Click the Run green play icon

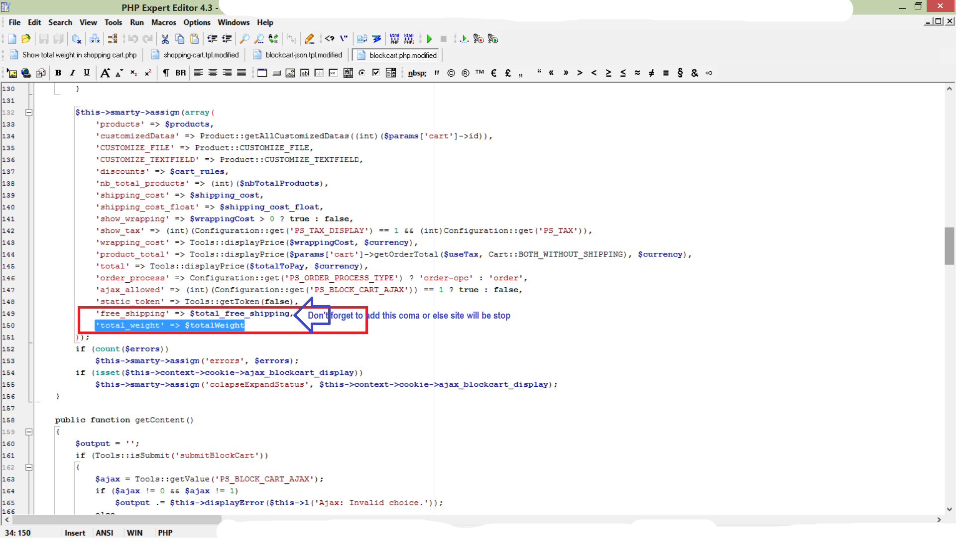[429, 39]
